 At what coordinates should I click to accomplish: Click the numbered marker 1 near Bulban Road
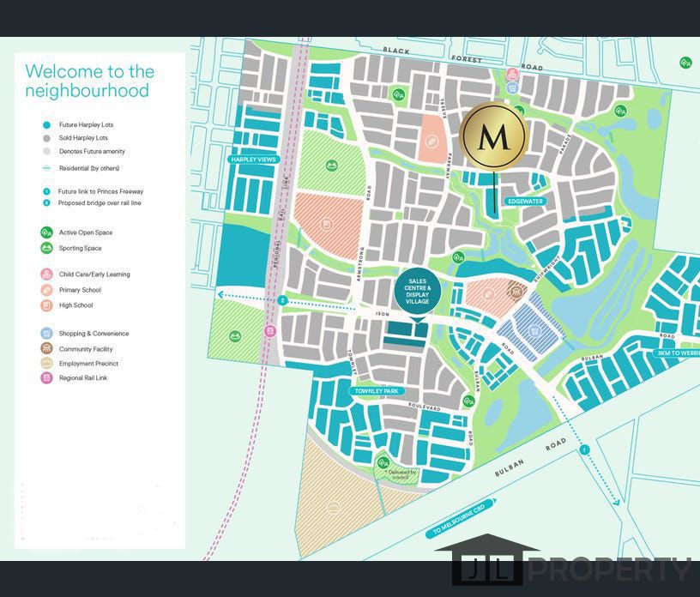584,449
